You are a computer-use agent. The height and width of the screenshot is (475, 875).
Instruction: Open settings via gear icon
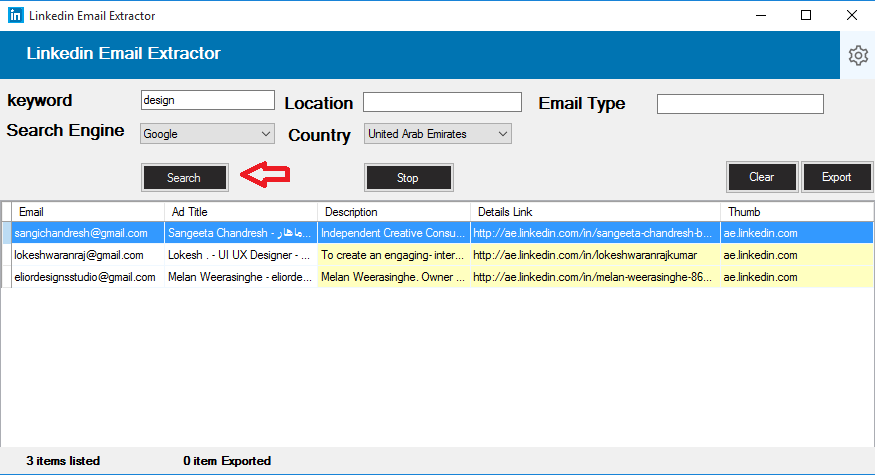(858, 55)
